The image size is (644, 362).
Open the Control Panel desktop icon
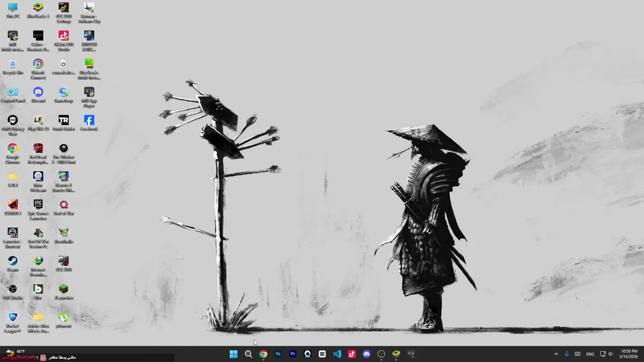13,95
